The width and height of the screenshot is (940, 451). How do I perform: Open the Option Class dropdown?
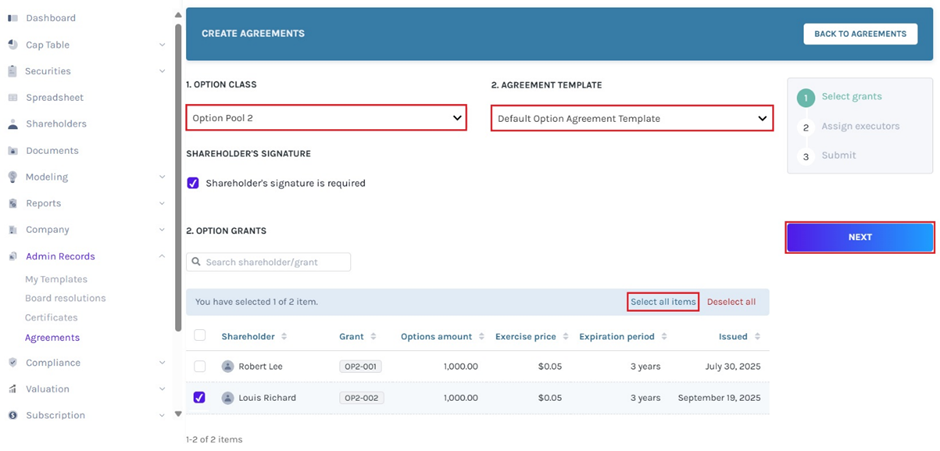pos(326,118)
